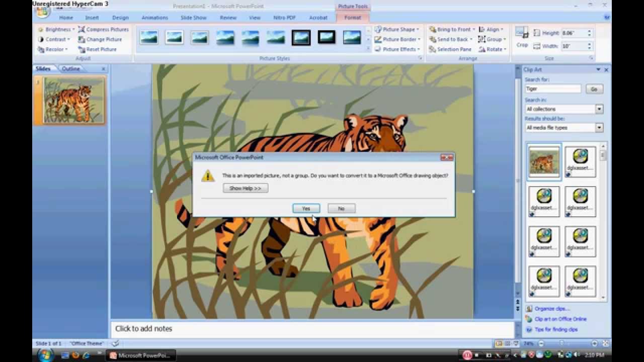Switch to the Insert ribbon tab

92,18
